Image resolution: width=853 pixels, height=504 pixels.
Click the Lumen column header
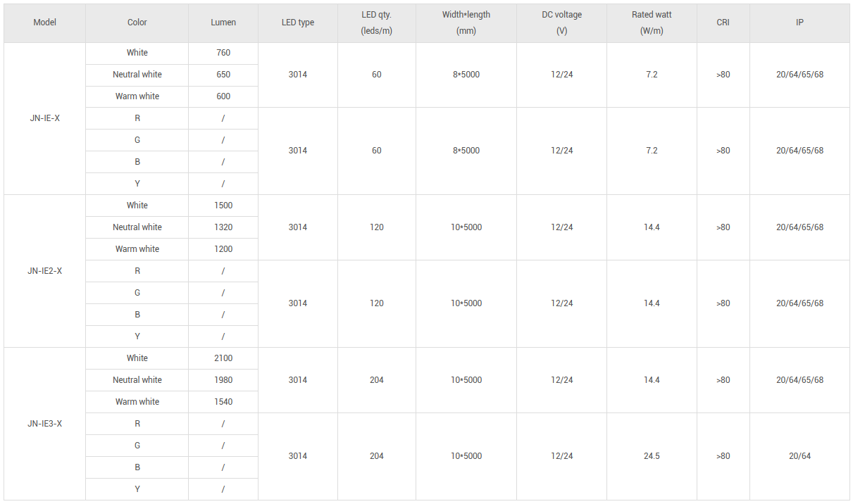click(x=223, y=23)
